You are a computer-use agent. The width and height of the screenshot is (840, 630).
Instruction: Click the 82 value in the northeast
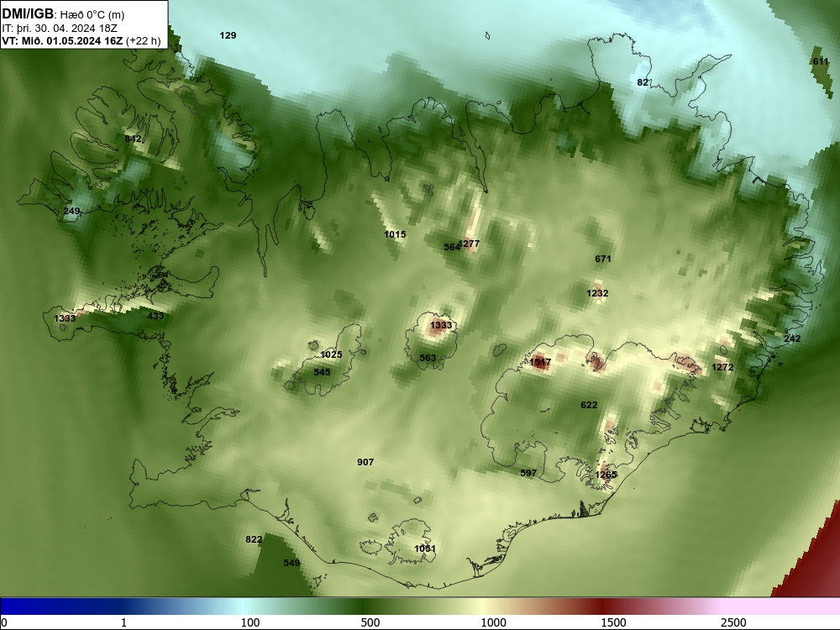click(x=643, y=82)
